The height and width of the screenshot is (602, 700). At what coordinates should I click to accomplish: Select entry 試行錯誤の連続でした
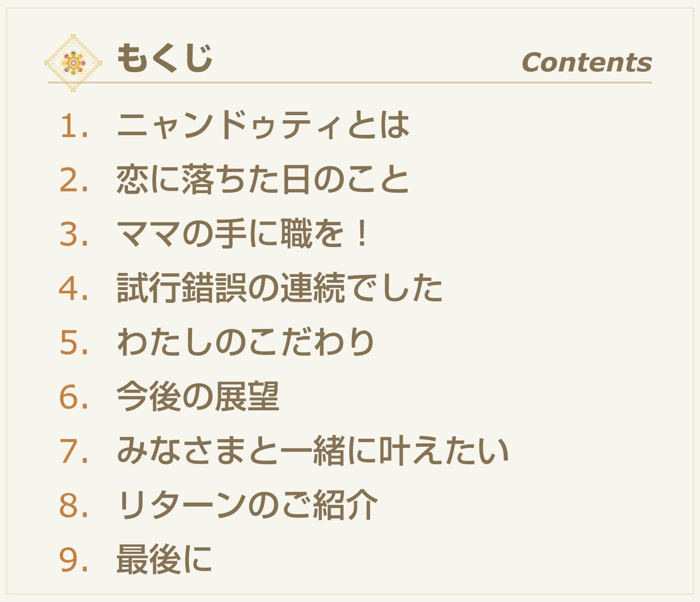pos(279,288)
